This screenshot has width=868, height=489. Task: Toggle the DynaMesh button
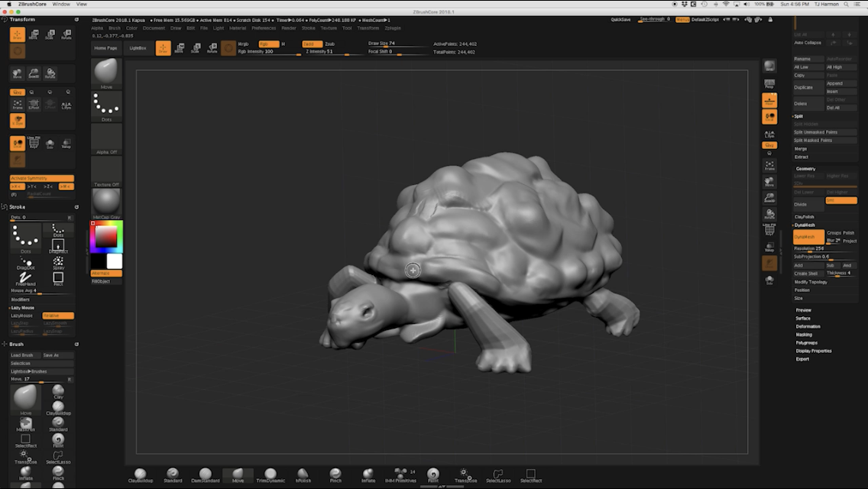[808, 236]
